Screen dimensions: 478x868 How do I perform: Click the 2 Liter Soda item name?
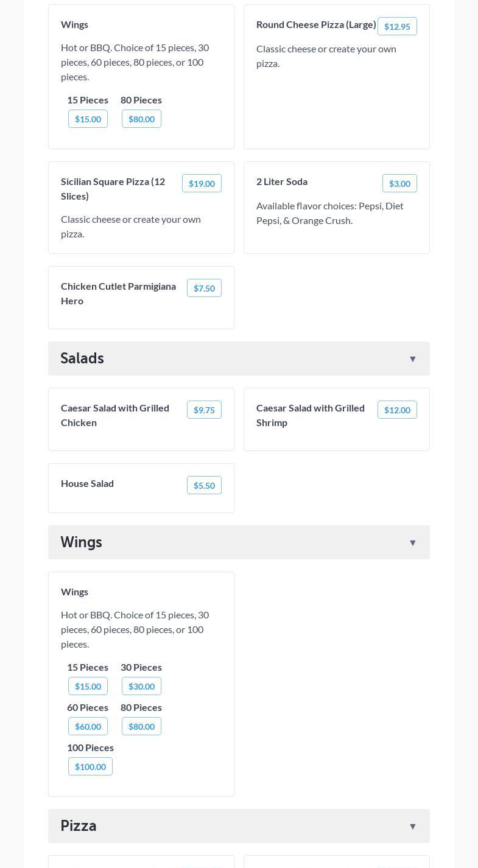coord(282,181)
